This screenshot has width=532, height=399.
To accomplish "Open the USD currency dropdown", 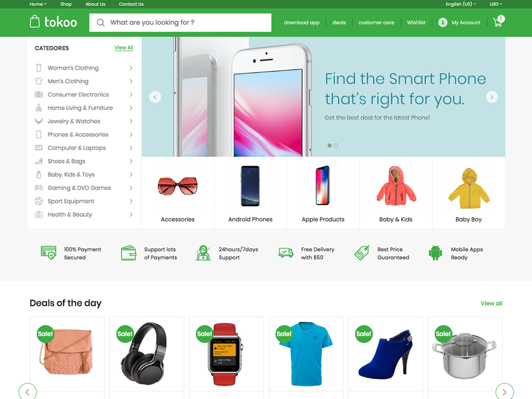I will tap(496, 4).
